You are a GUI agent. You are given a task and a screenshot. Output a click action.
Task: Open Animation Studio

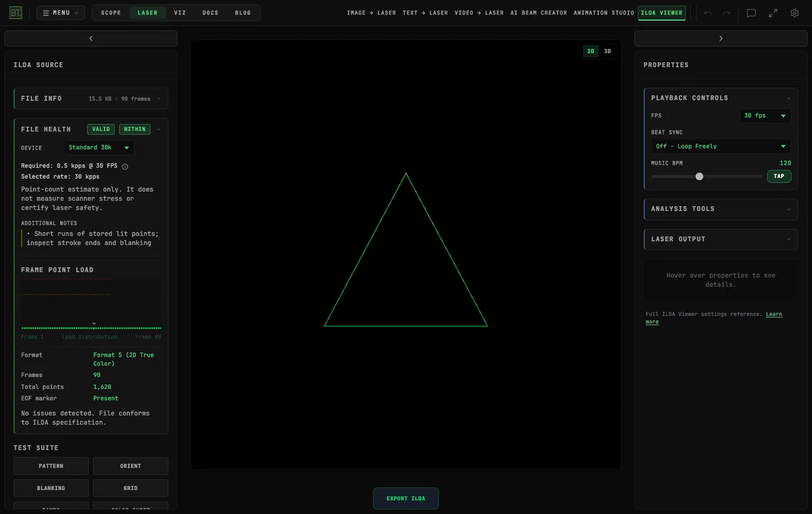pyautogui.click(x=604, y=13)
